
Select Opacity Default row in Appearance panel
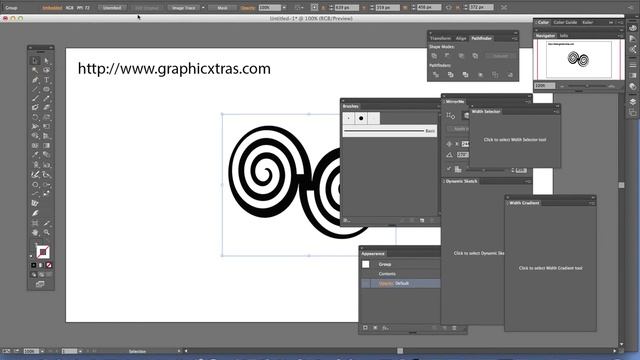pos(400,283)
